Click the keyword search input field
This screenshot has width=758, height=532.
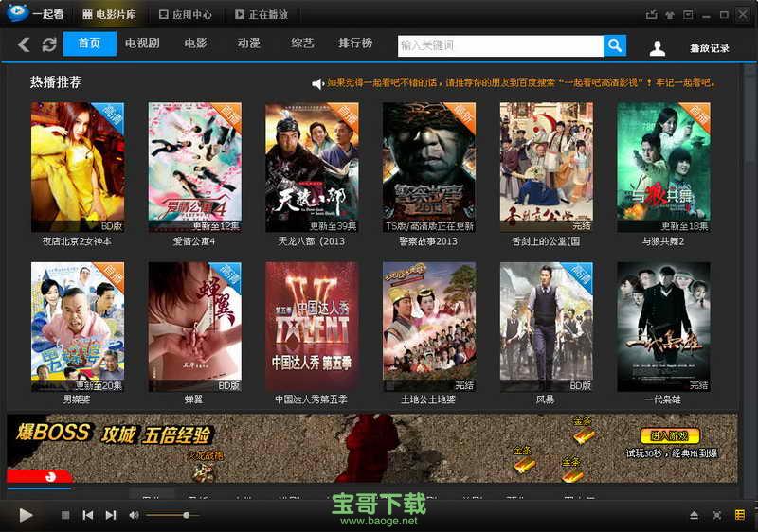(x=500, y=45)
